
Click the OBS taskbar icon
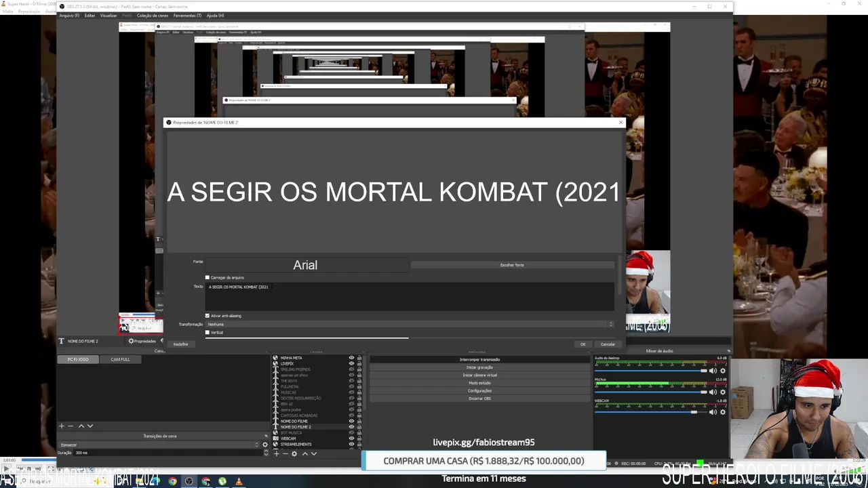click(x=189, y=481)
